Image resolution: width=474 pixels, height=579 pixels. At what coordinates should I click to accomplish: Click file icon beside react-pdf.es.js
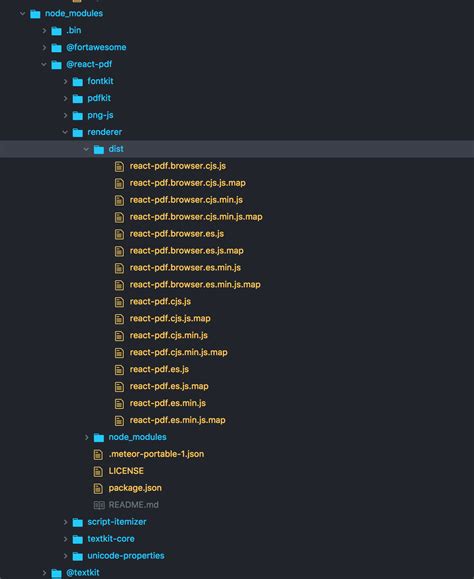(119, 370)
